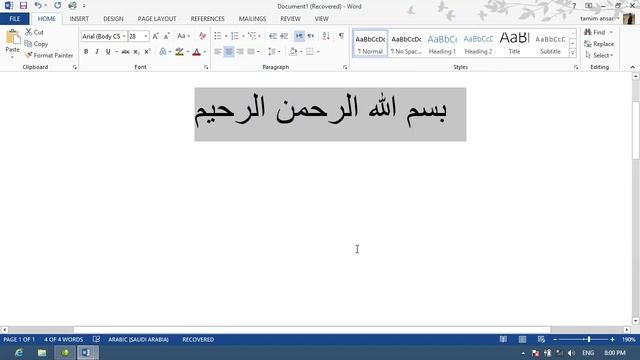This screenshot has height=360, width=640.
Task: Open the borders dropdown
Action: point(318,52)
